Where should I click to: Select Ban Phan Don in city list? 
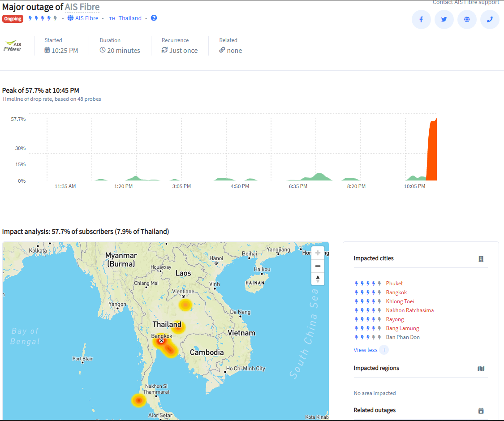[x=403, y=337]
